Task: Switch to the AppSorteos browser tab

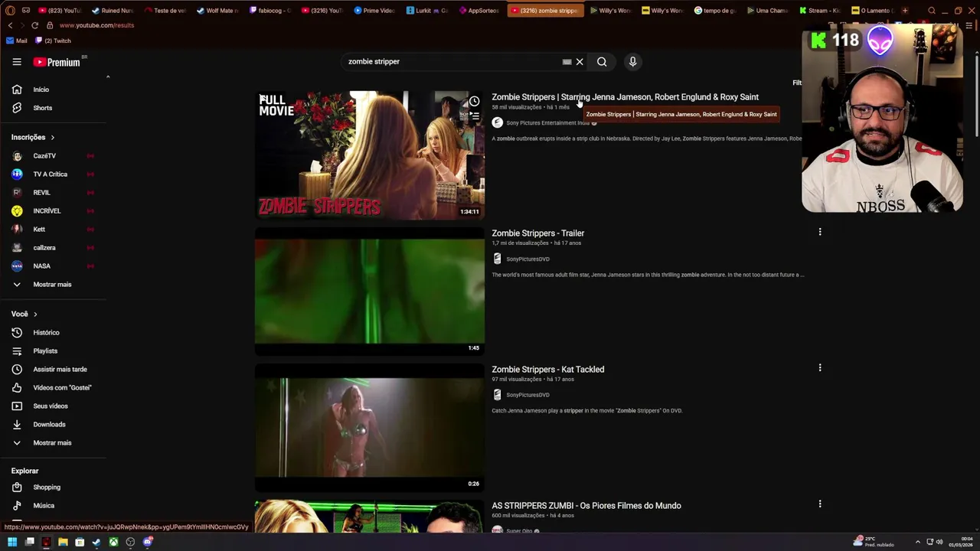Action: (479, 11)
